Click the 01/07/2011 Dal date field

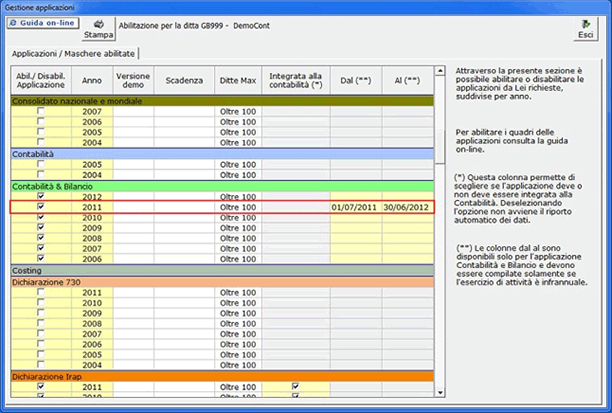(356, 207)
